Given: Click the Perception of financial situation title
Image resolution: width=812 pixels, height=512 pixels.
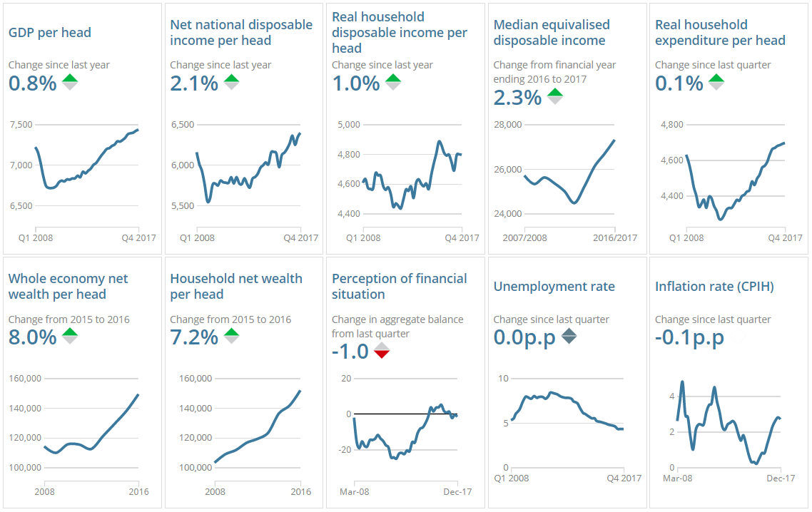Looking at the screenshot, I should [x=399, y=287].
